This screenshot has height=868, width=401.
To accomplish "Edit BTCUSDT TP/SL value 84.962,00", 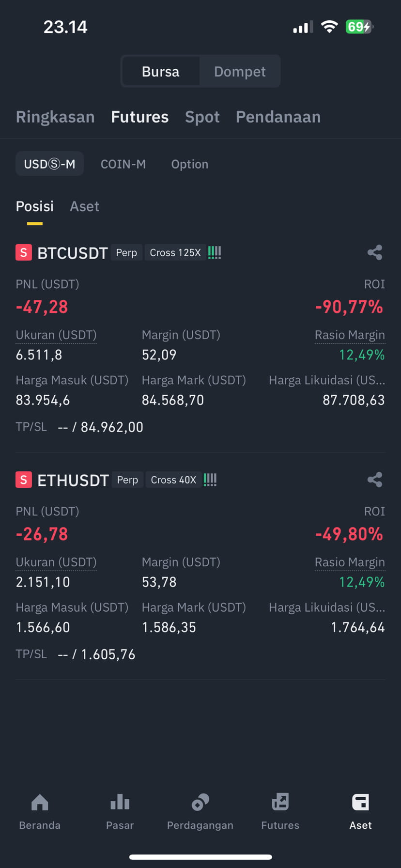I will click(112, 427).
